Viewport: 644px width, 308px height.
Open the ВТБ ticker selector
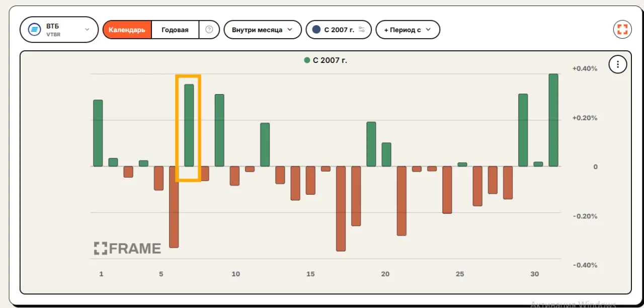pyautogui.click(x=59, y=30)
